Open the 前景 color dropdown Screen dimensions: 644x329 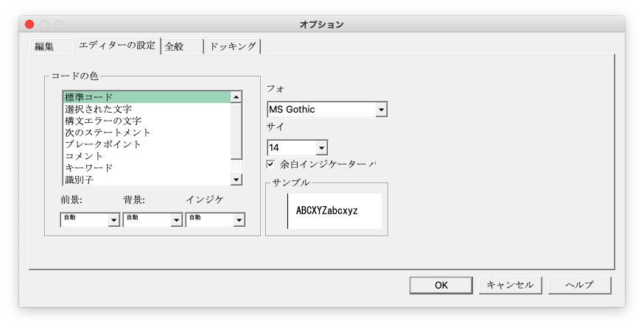pos(113,219)
